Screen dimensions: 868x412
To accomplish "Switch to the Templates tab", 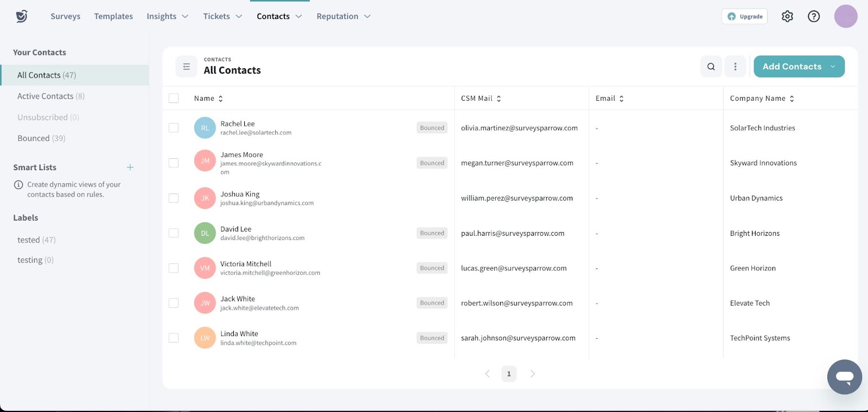I will tap(113, 16).
